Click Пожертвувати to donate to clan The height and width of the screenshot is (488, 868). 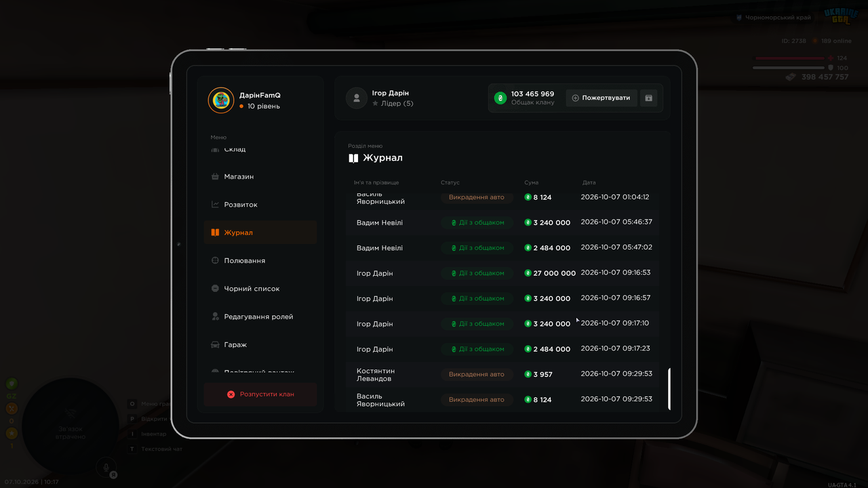pyautogui.click(x=601, y=98)
